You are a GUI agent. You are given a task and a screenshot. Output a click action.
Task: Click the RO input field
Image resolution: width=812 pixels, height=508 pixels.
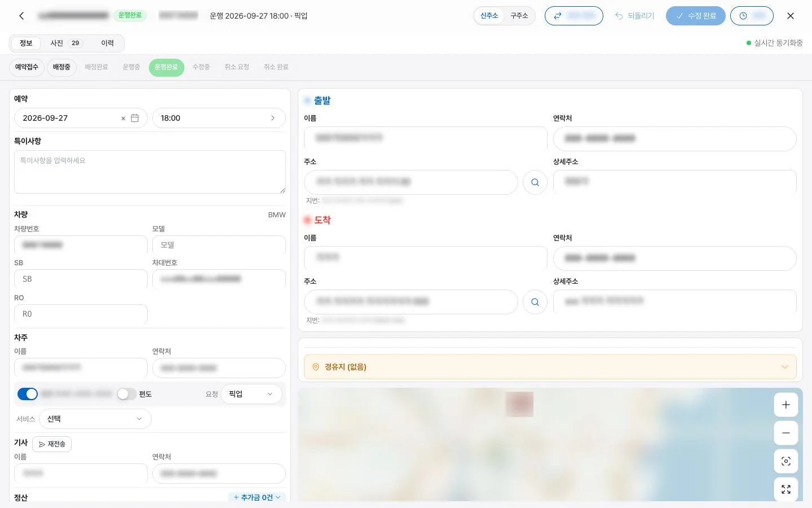click(x=81, y=314)
